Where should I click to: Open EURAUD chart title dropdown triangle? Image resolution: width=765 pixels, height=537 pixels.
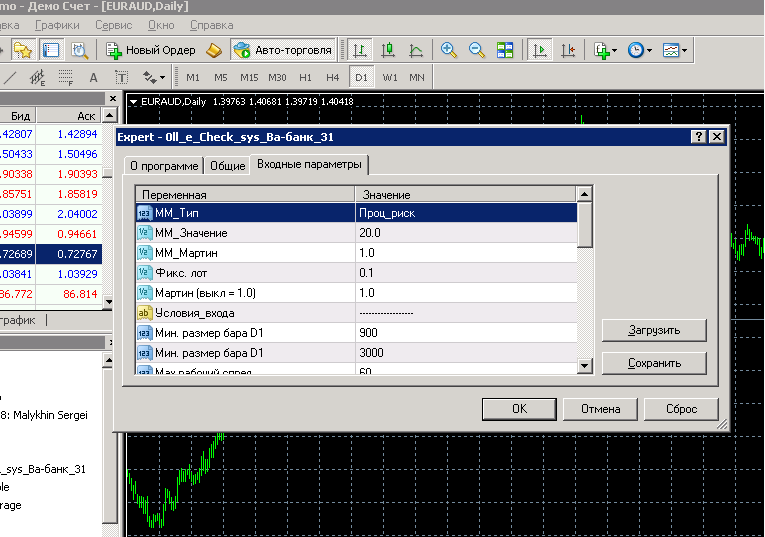coord(133,102)
